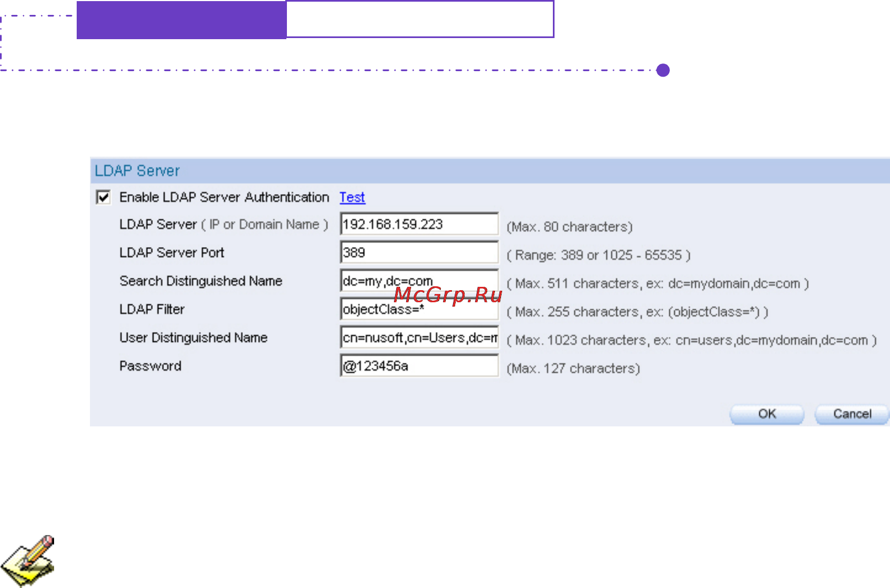This screenshot has height=588, width=890.
Task: Click the 'LDAP Filter' label
Action: pyautogui.click(x=152, y=309)
